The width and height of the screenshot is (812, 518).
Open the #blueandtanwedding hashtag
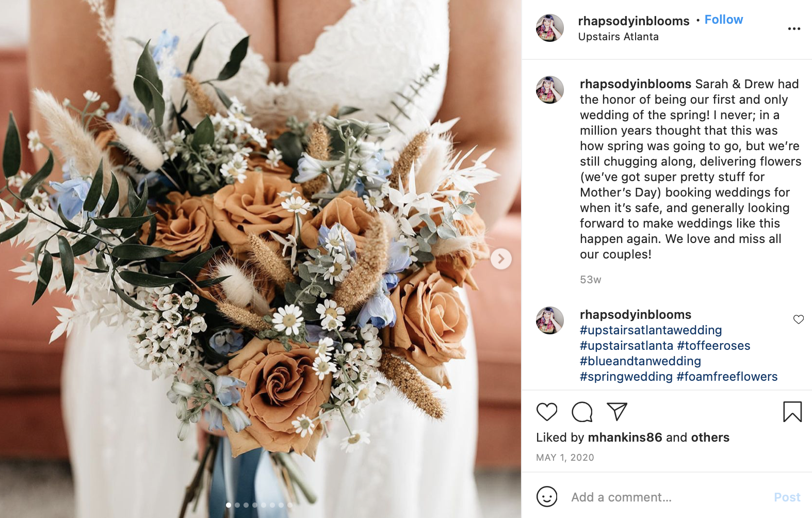tap(640, 361)
